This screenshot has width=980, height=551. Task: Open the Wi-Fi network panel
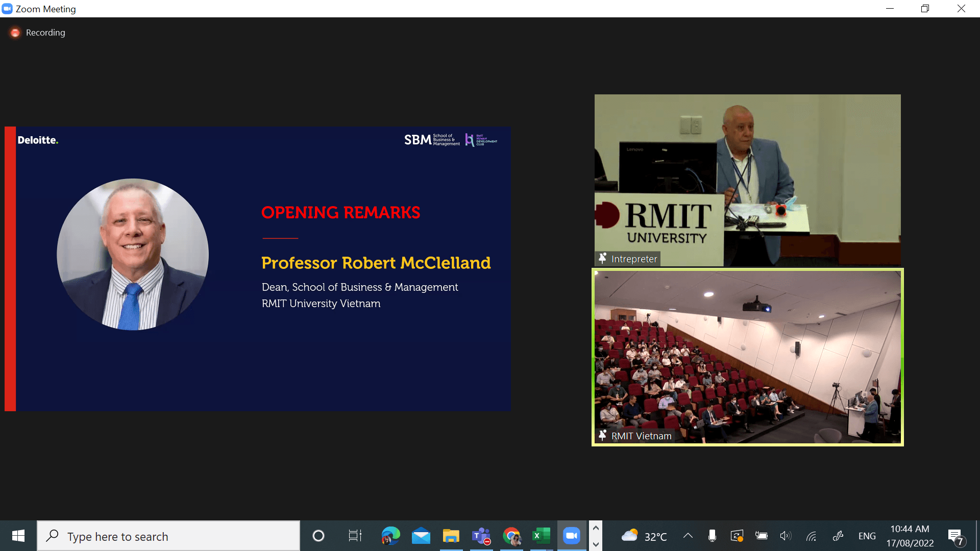(811, 536)
